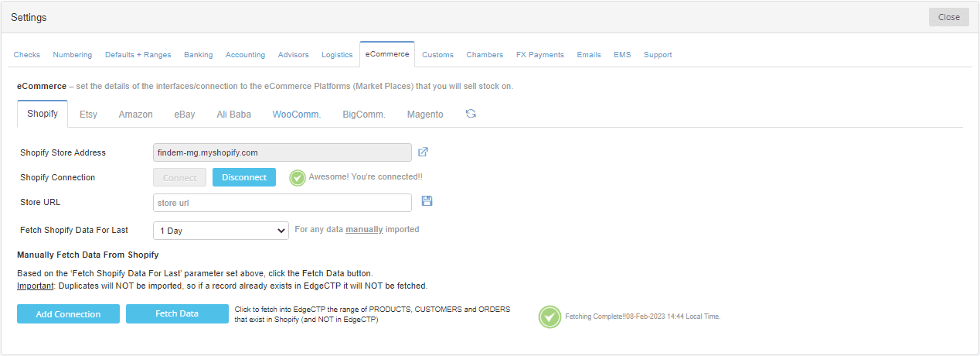980x356 pixels.
Task: Click the "Awesome! You're connected!!" message
Action: [366, 176]
